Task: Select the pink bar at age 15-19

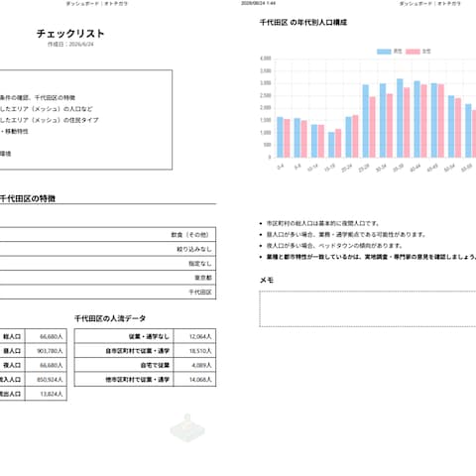Action: pos(338,143)
